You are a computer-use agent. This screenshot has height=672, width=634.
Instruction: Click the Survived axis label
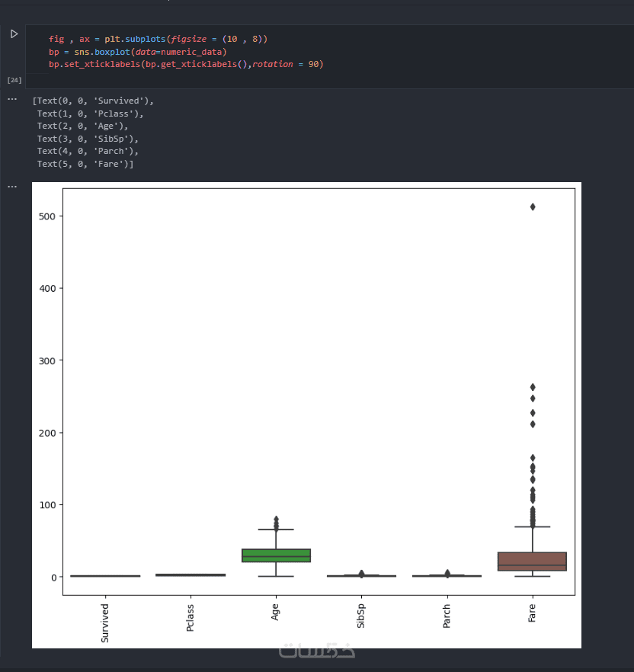105,623
